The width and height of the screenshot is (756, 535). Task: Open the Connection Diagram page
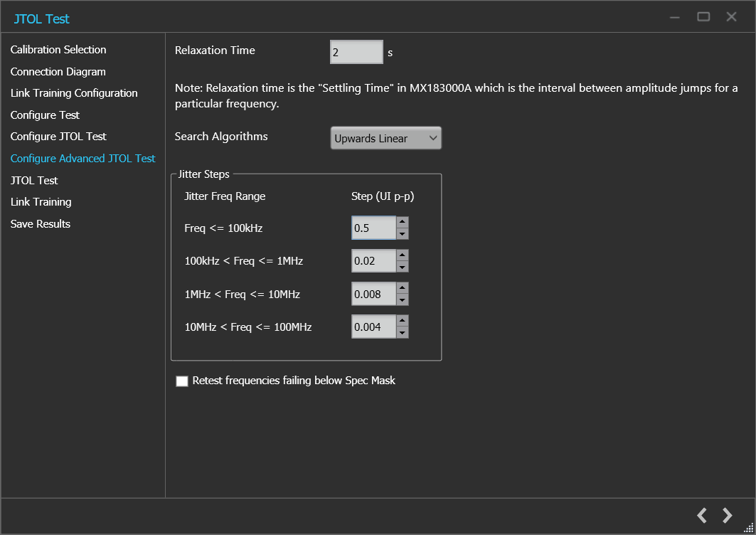click(x=58, y=71)
